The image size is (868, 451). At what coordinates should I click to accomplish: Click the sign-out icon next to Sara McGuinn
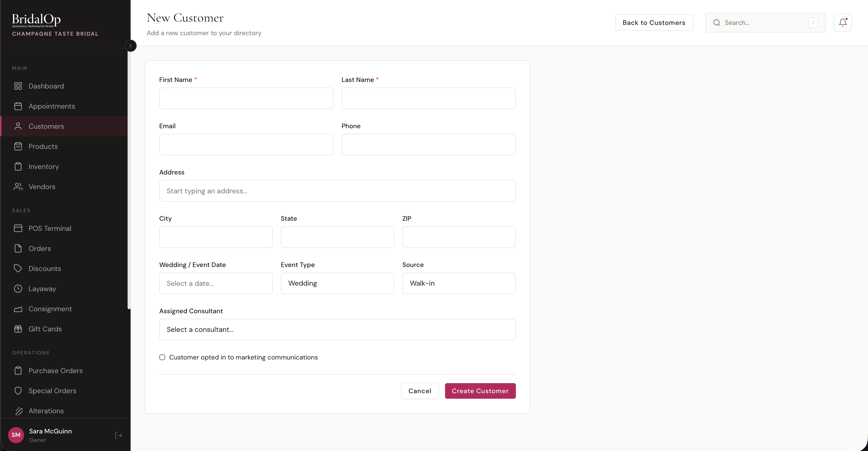coord(118,435)
